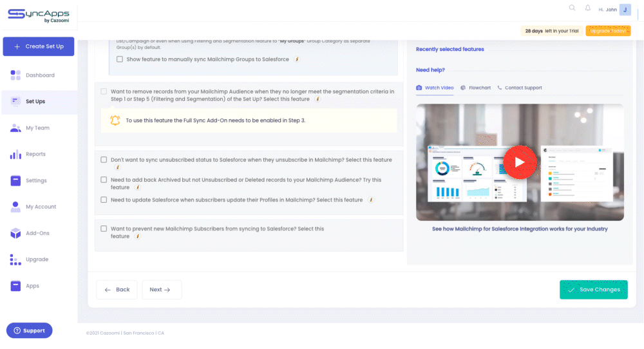Image resolution: width=644 pixels, height=349 pixels.
Task: Click the Add-Ons cube icon
Action: 15,233
